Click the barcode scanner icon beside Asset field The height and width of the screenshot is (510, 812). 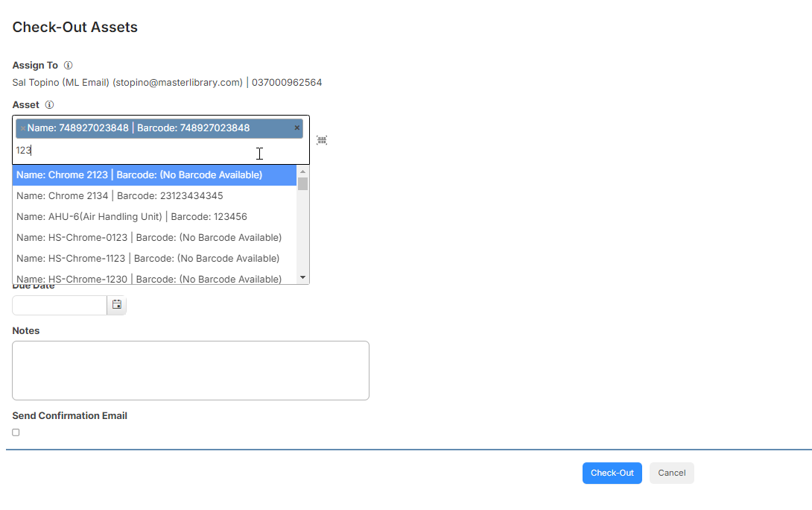point(322,140)
